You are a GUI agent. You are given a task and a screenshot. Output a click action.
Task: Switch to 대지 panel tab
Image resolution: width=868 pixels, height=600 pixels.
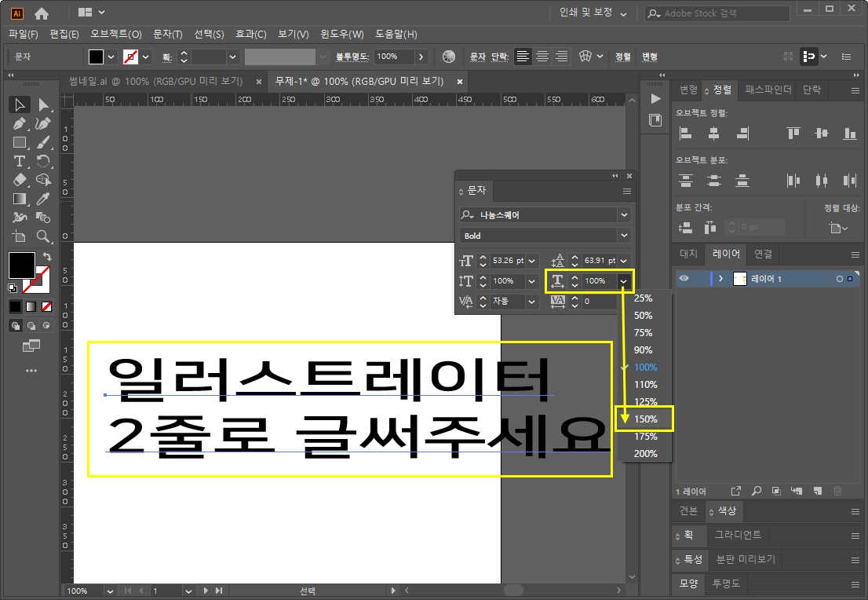(x=688, y=253)
